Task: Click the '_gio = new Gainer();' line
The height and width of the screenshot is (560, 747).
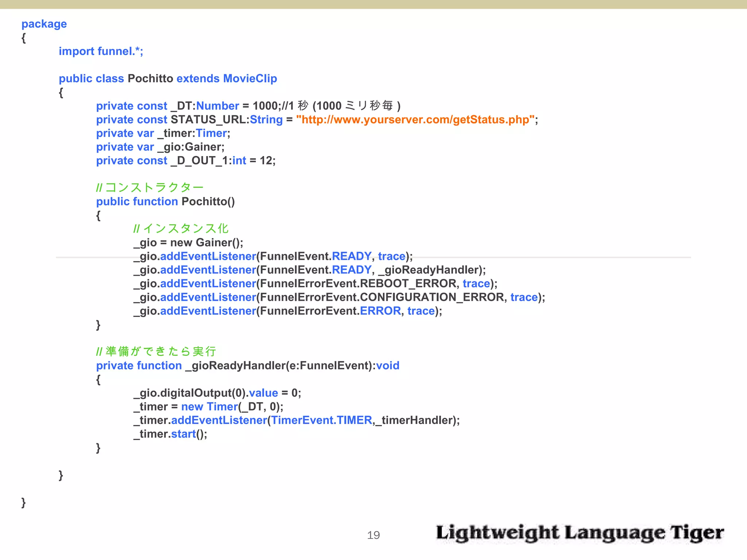Action: pyautogui.click(x=188, y=243)
